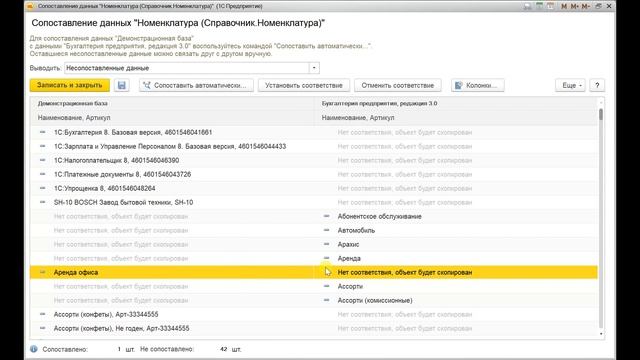
Task: Click Нет соответствия cell in the Автомобиль row
Action: tap(172, 230)
